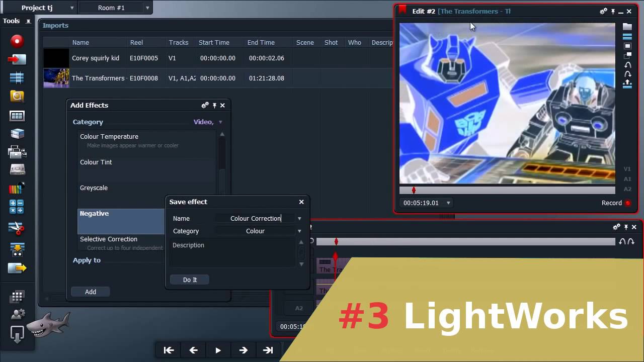Click the Name field in the Save effect dialog

255,219
